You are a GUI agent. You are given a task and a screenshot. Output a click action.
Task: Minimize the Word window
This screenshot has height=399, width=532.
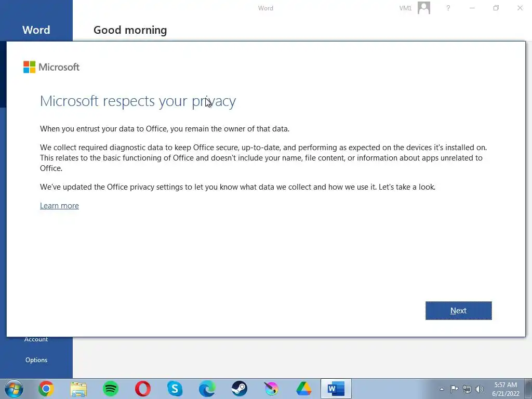(x=472, y=8)
